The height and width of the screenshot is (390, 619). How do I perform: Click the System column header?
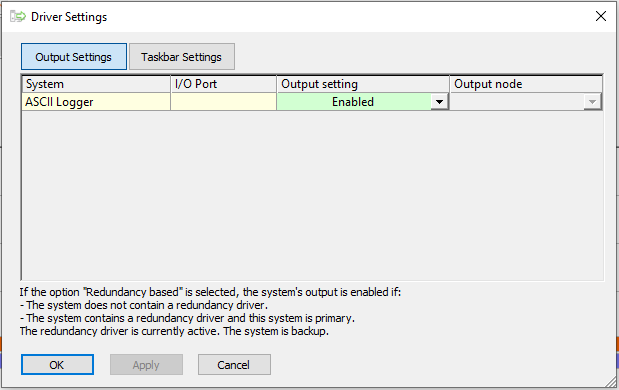96,84
